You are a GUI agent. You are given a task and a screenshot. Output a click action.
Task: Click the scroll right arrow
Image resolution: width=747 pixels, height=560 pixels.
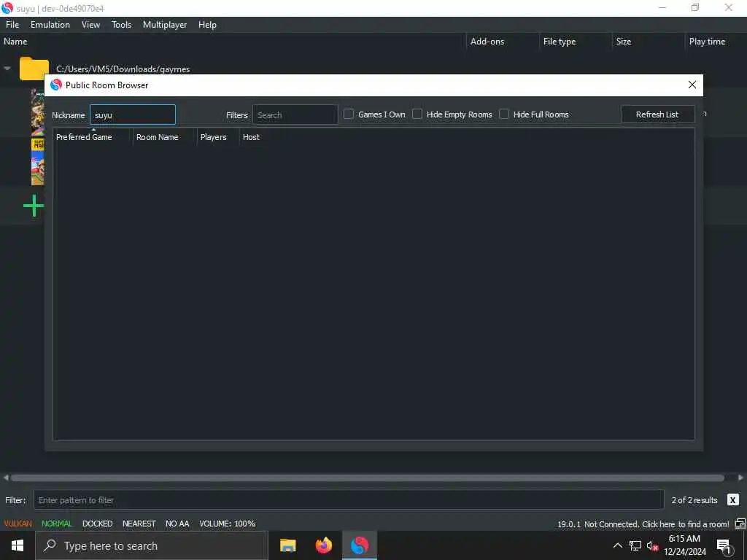[741, 478]
